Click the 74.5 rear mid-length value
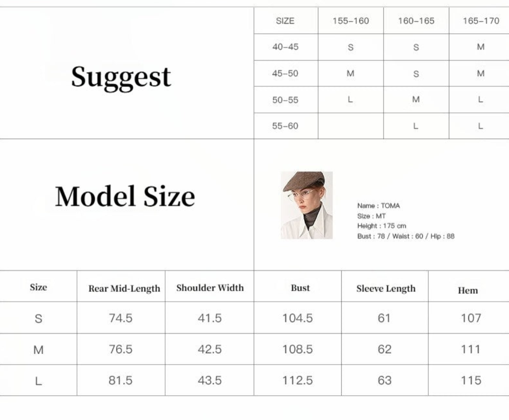 click(x=121, y=318)
